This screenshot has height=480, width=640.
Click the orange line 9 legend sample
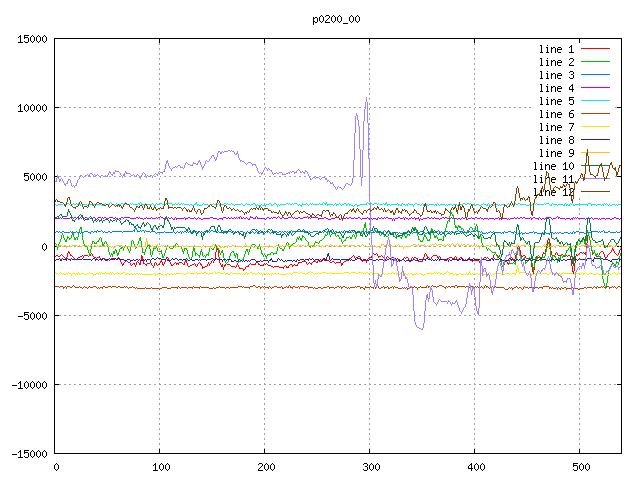point(595,153)
